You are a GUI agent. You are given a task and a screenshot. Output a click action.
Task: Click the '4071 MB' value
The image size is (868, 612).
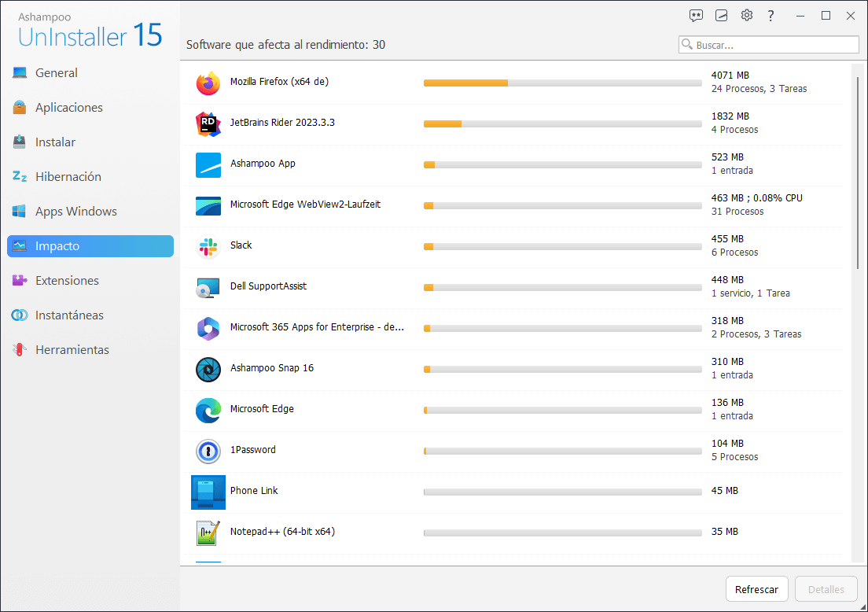[730, 76]
